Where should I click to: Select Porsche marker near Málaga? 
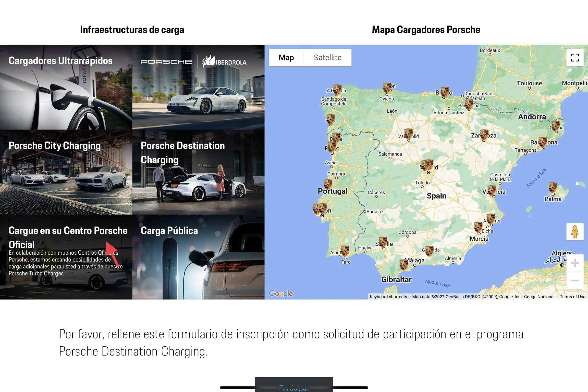click(404, 264)
